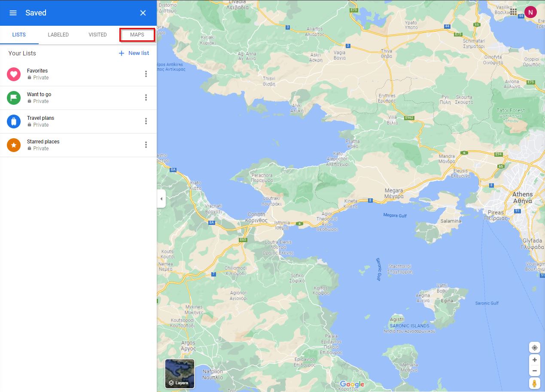Open the Maps tab

click(x=137, y=35)
